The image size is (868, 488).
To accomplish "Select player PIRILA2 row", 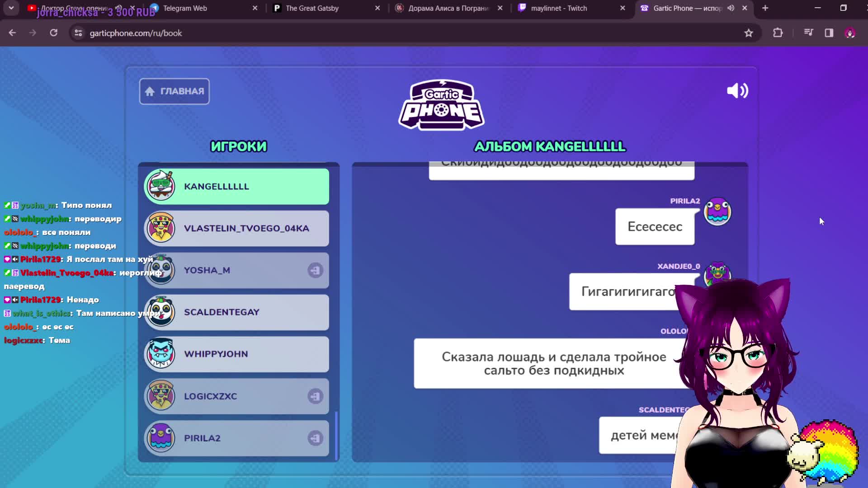I will click(x=236, y=438).
